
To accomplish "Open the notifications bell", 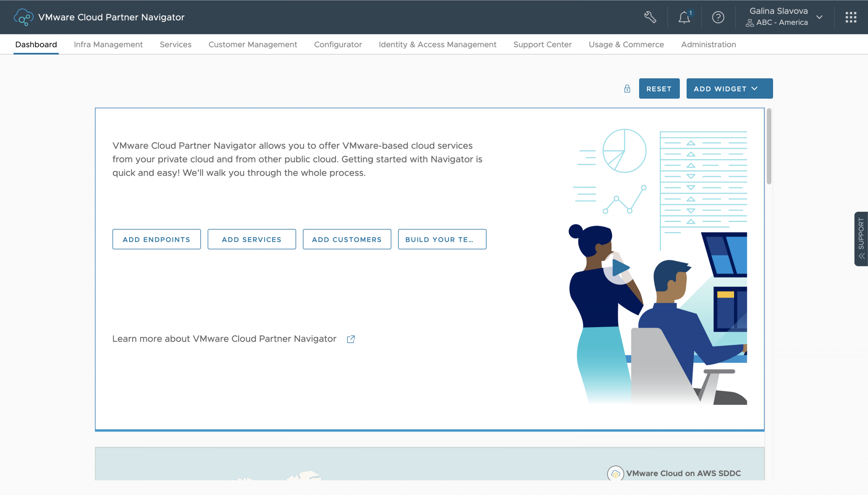I will pyautogui.click(x=684, y=17).
